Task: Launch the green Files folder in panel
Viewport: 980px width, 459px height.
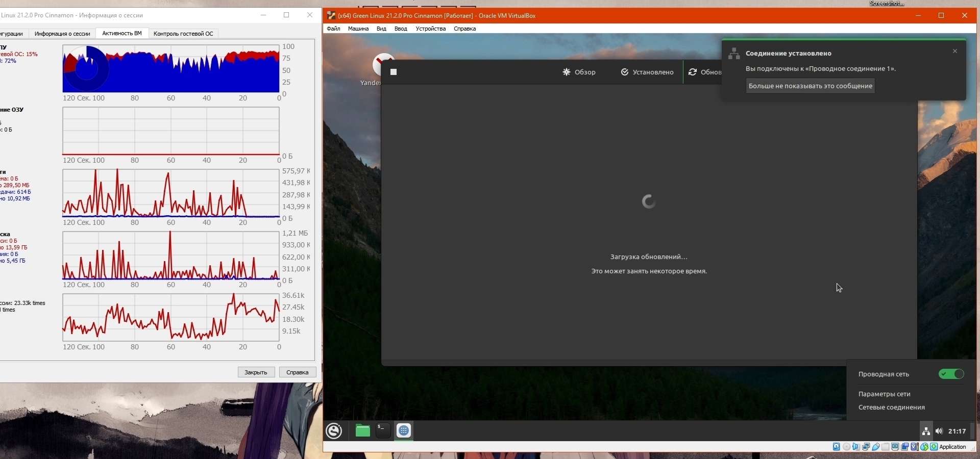Action: pyautogui.click(x=363, y=431)
